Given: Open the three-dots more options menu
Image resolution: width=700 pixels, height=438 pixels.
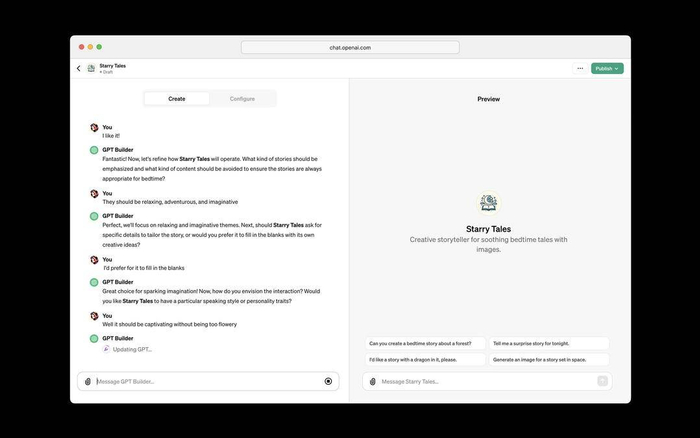Looking at the screenshot, I should coord(580,68).
